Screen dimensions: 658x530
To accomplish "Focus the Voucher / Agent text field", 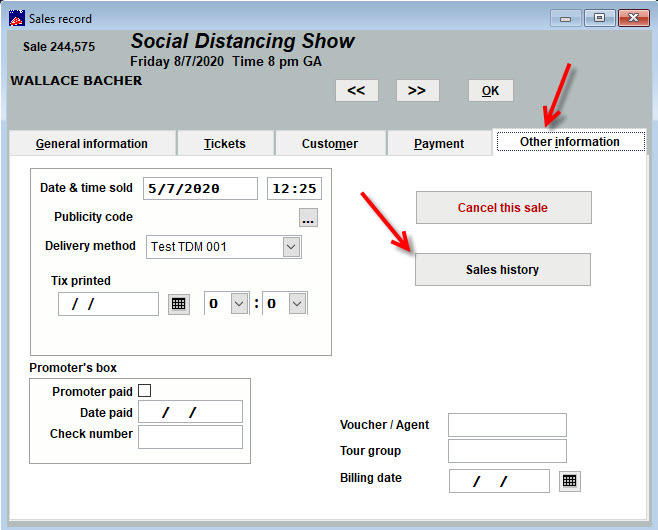I will (x=507, y=425).
